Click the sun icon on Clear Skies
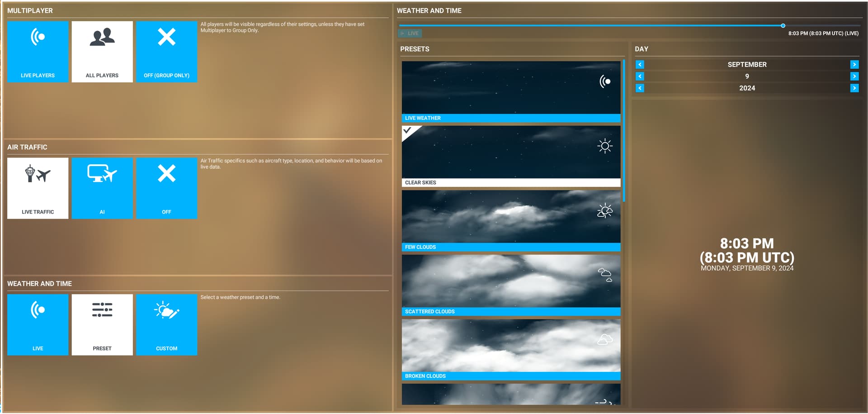Screen dimensions: 868x414 tap(605, 146)
